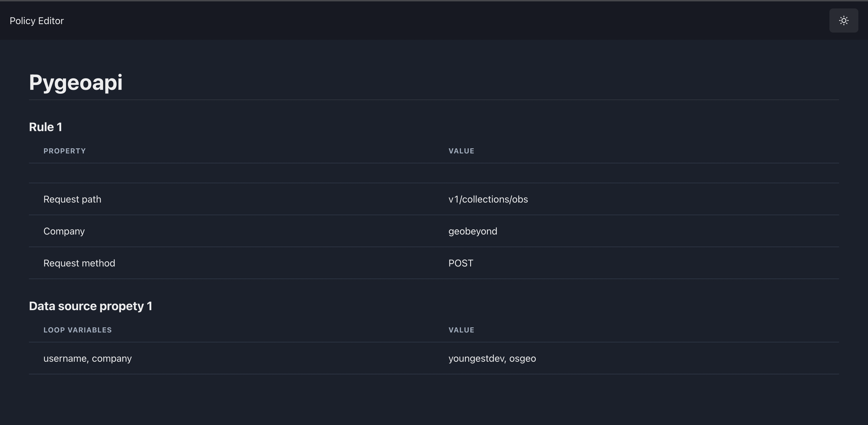Select the Company property cell
Image resolution: width=868 pixels, height=425 pixels.
[x=64, y=231]
